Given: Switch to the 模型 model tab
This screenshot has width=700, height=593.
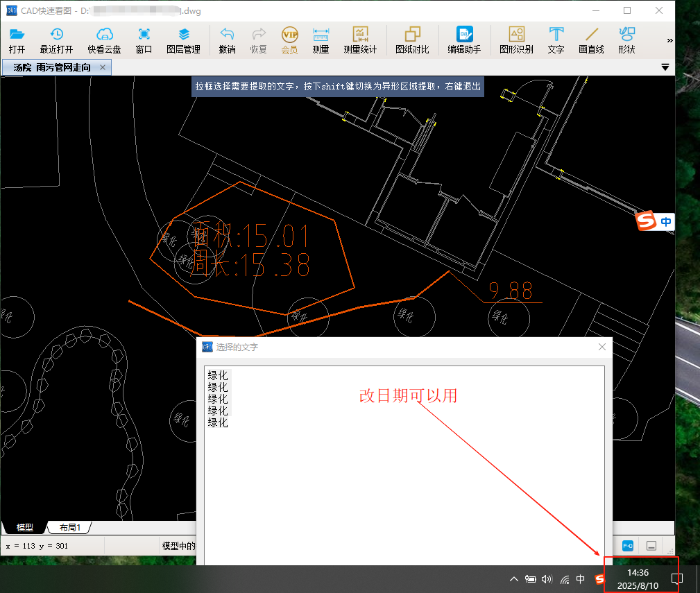Looking at the screenshot, I should click(24, 527).
